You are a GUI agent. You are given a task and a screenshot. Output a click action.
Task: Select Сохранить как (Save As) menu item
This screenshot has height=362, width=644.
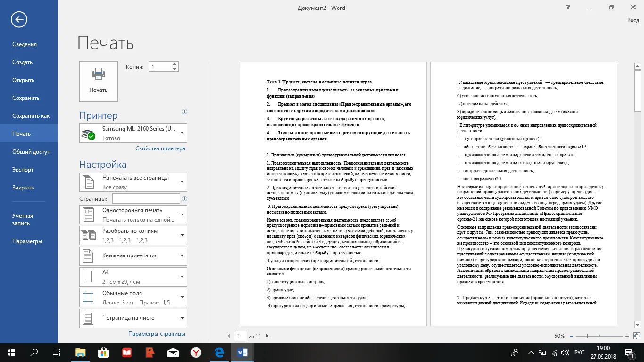click(x=29, y=116)
